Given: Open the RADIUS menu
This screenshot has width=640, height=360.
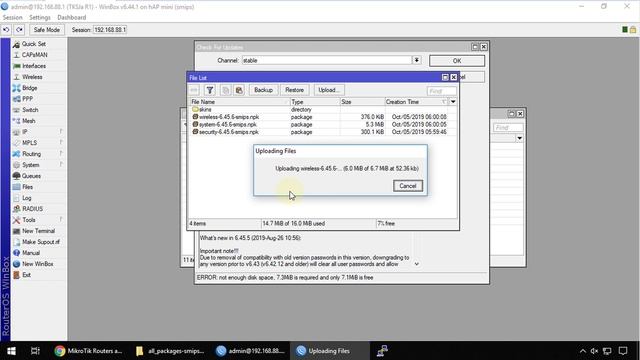Looking at the screenshot, I should pyautogui.click(x=32, y=209).
